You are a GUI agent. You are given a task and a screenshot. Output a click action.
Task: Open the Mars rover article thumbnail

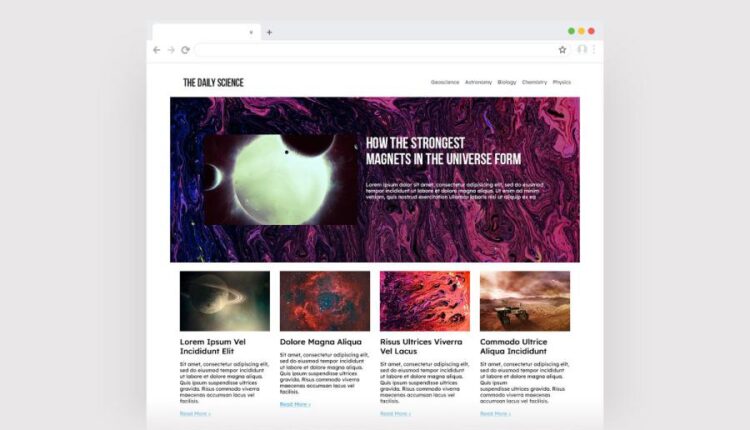pos(525,301)
